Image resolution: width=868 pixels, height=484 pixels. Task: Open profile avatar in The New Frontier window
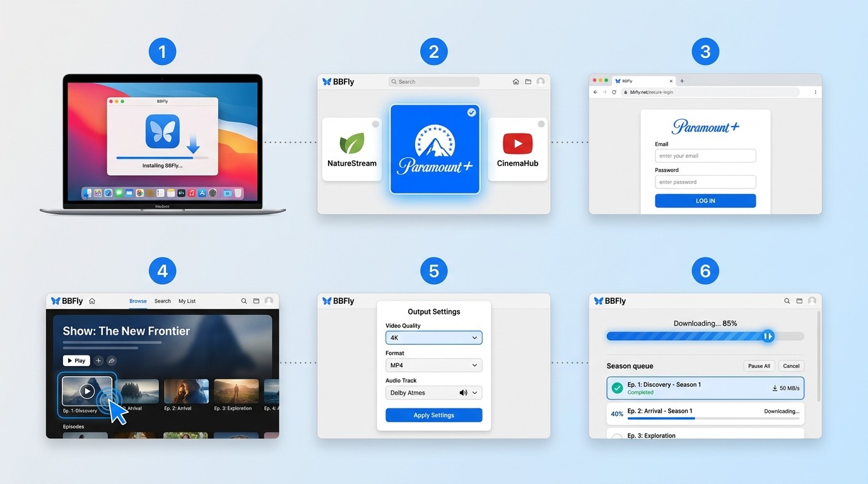pos(269,301)
